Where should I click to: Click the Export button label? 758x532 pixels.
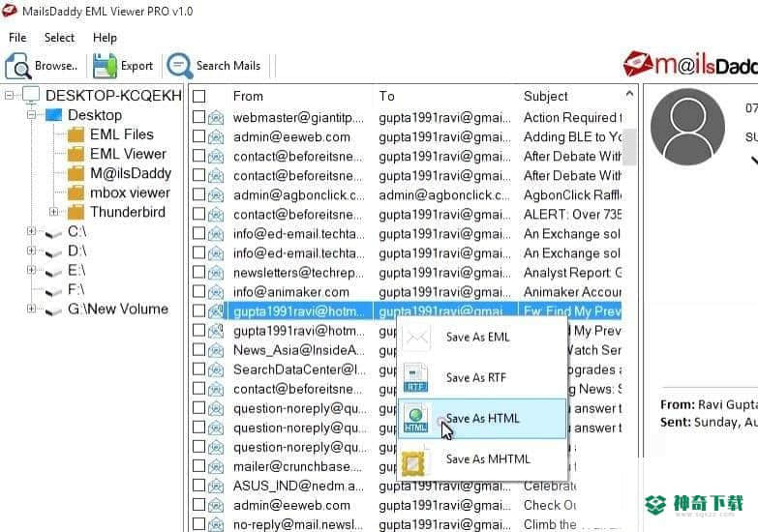pyautogui.click(x=136, y=66)
